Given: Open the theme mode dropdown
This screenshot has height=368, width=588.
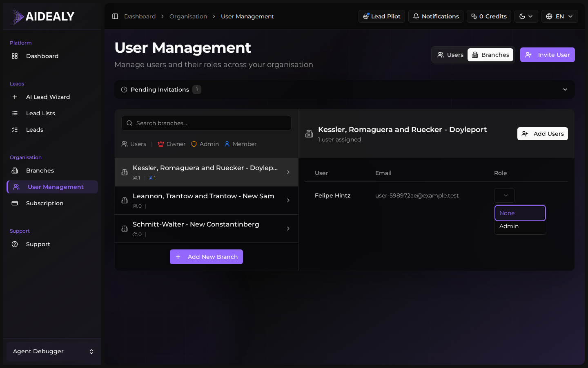Looking at the screenshot, I should (x=526, y=16).
